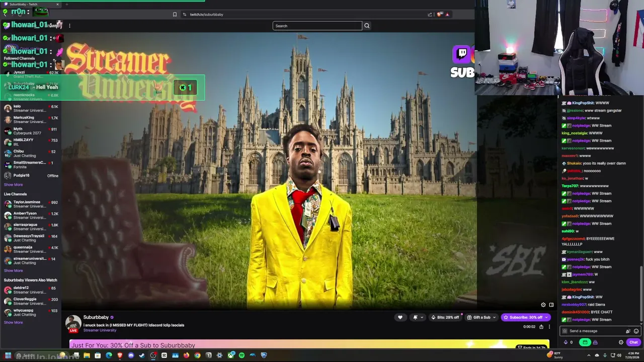Open chat settings gear icon
644x362 pixels.
click(x=621, y=342)
